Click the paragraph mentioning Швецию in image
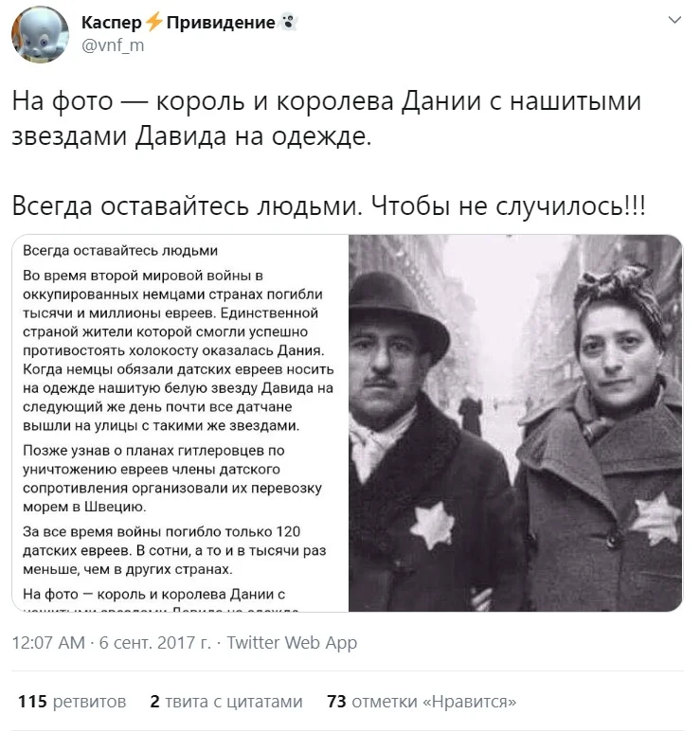Image resolution: width=700 pixels, height=732 pixels. point(172,478)
